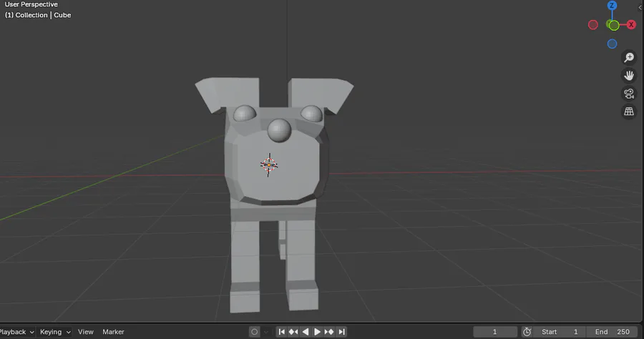
Task: Click the '(1) Collection | Cube' text
Action: pos(38,15)
